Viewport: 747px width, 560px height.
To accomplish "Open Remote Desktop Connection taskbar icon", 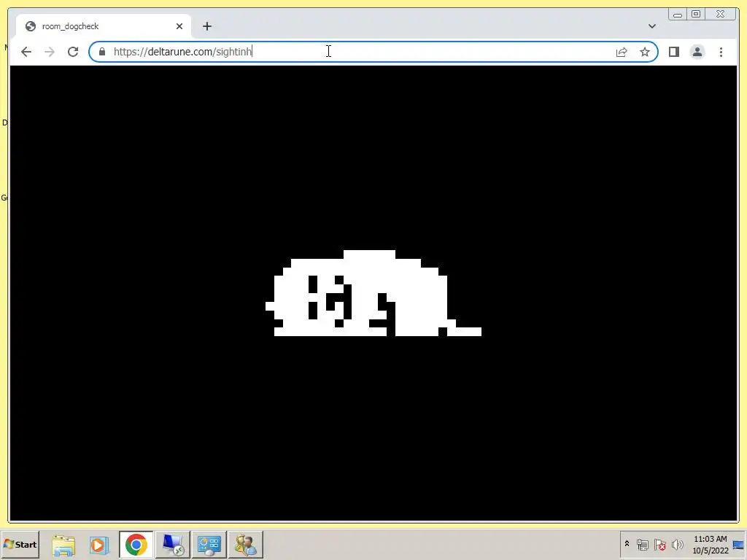I will [x=172, y=545].
